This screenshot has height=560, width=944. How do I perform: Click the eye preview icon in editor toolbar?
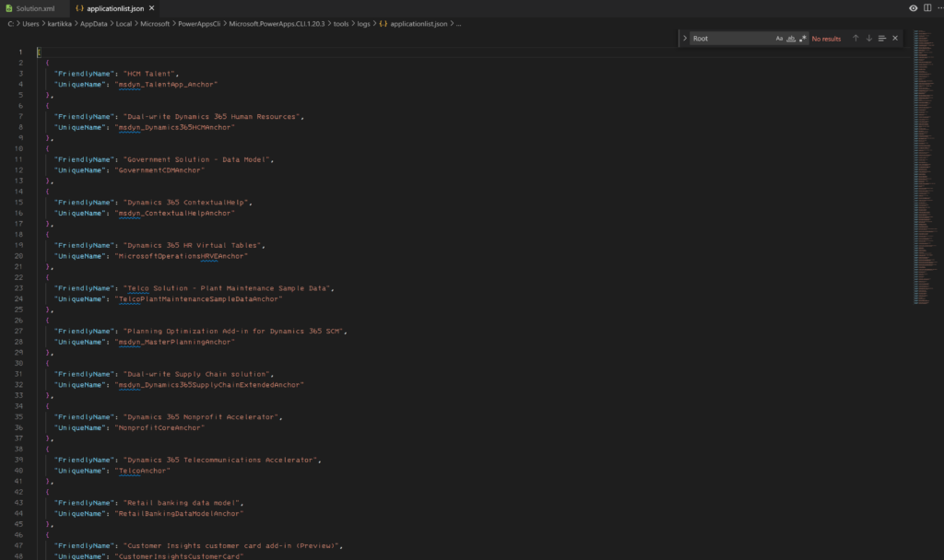pyautogui.click(x=913, y=8)
